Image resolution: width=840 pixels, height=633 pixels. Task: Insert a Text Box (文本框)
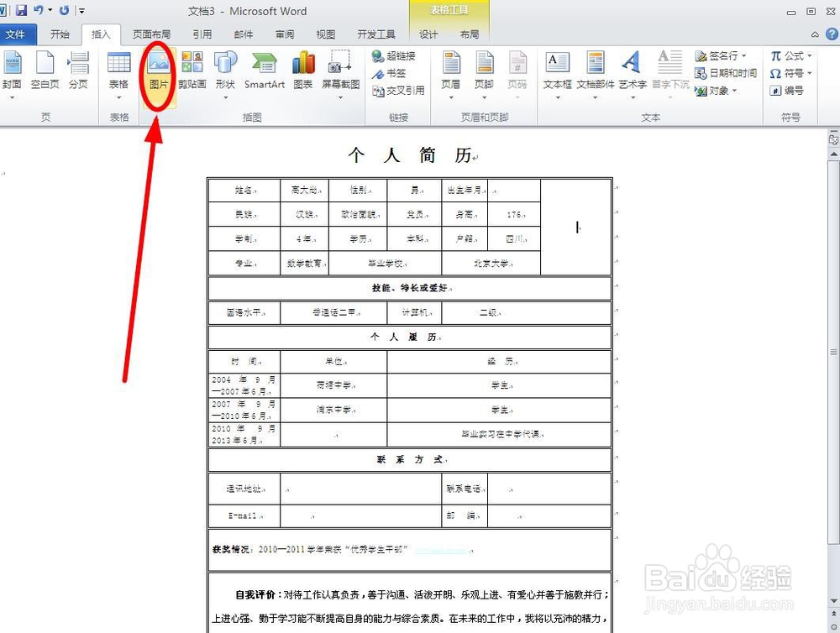coord(559,72)
